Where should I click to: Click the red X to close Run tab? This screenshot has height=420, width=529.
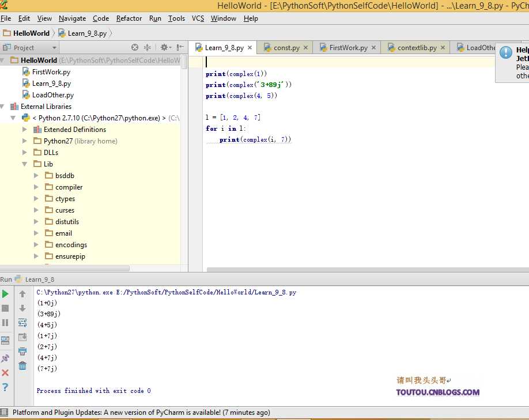(x=5, y=373)
